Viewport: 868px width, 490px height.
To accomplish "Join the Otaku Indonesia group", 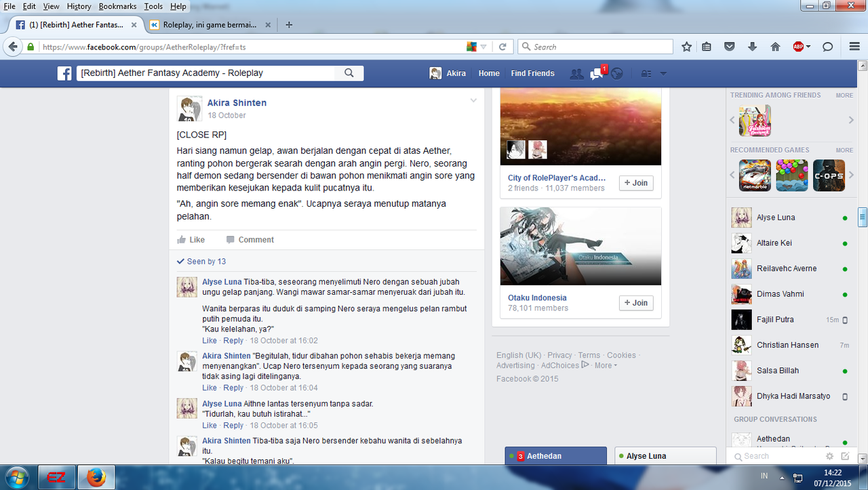I will [x=635, y=303].
